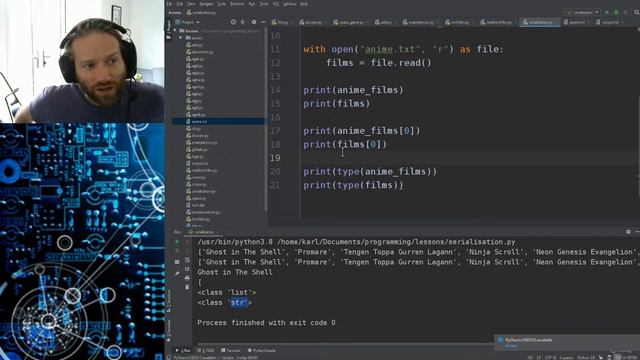
Task: Open Search Everywhere magnifier icon
Action: [x=636, y=12]
